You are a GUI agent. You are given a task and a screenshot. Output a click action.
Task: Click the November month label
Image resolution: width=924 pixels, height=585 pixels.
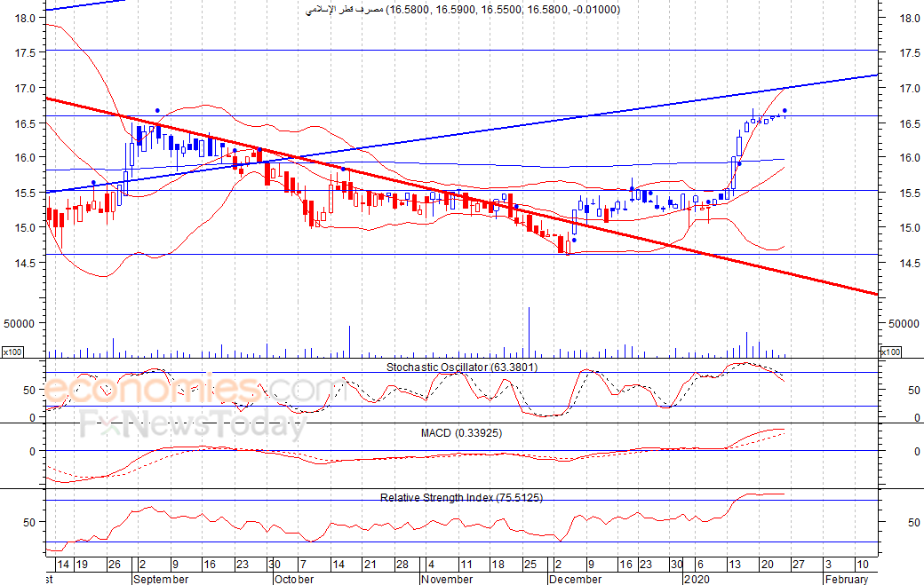(447, 579)
